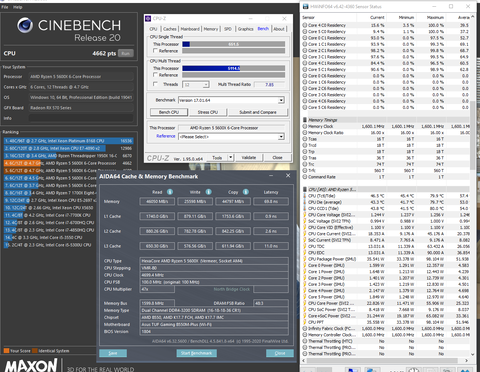Click the CPU [#0] AMD Ryzen section icon
480x372 pixels.
305,189
